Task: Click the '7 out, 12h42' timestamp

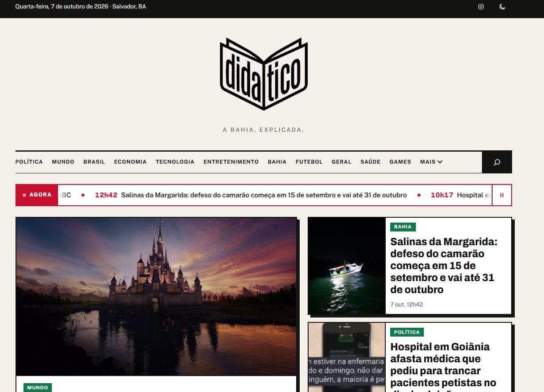Action: 407,305
